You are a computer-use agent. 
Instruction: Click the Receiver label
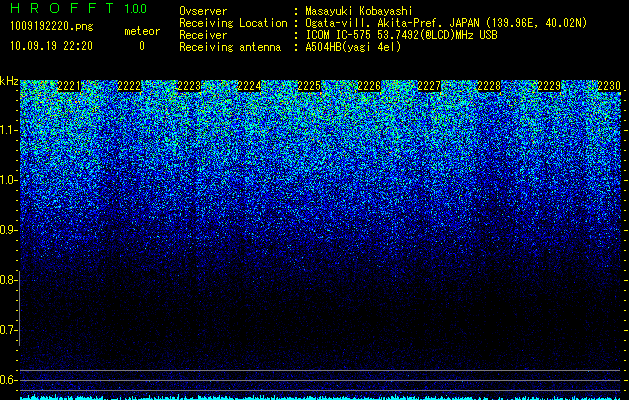pyautogui.click(x=203, y=35)
